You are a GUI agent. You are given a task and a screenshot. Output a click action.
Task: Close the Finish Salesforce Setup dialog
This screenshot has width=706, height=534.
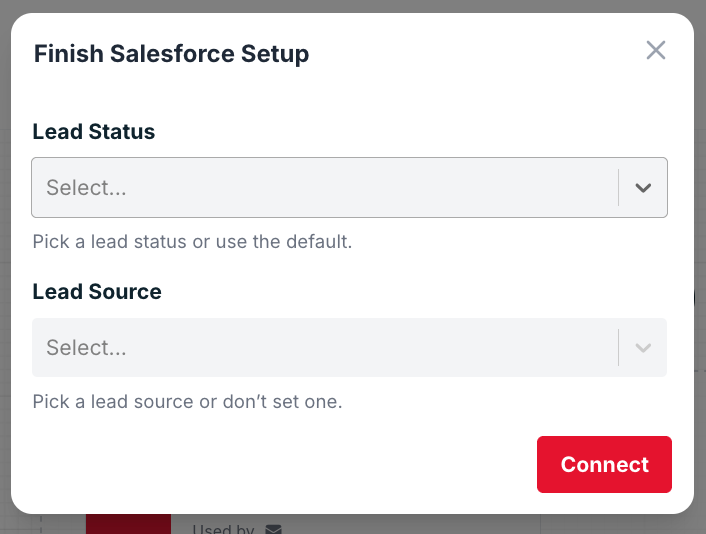(x=656, y=50)
